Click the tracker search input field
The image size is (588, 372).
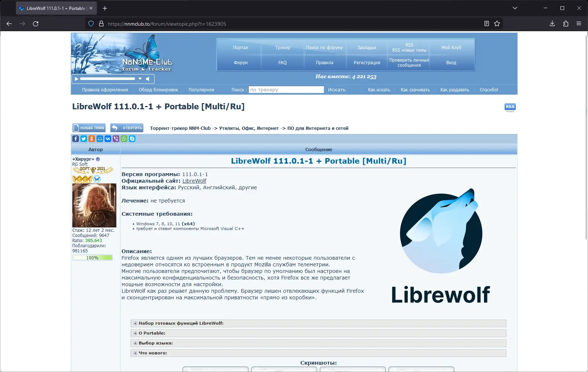(286, 90)
